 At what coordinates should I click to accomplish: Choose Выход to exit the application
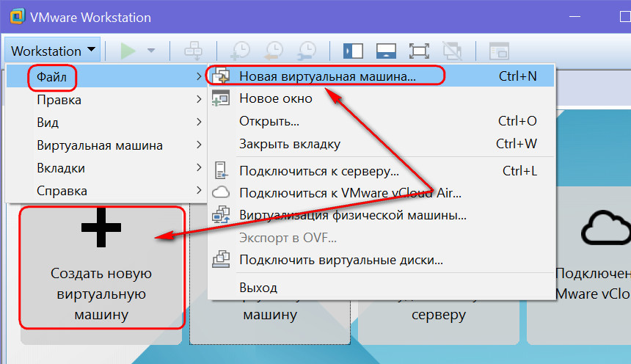(381, 288)
